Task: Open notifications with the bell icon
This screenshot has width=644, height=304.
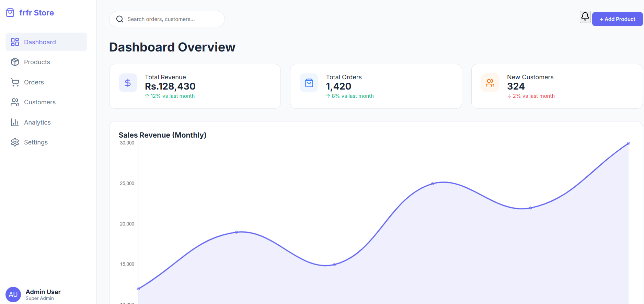Action: pos(585,16)
